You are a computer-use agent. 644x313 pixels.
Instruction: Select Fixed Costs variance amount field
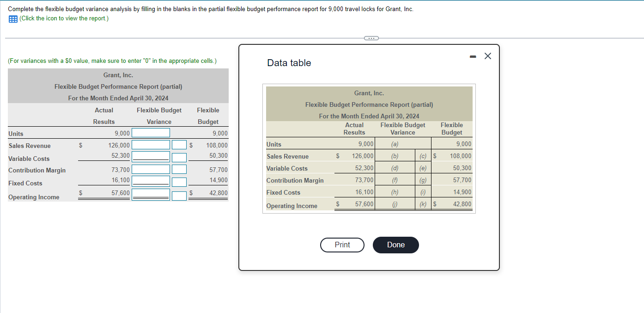coord(151,181)
